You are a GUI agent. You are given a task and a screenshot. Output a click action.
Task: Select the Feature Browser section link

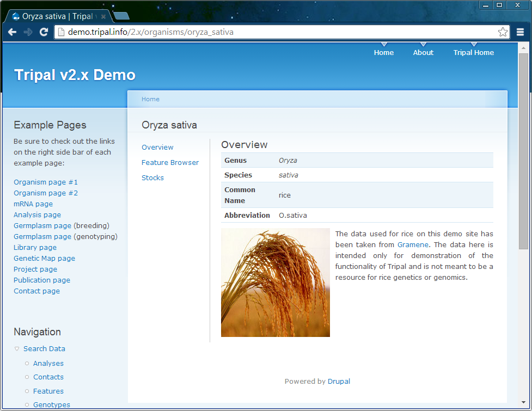click(170, 162)
